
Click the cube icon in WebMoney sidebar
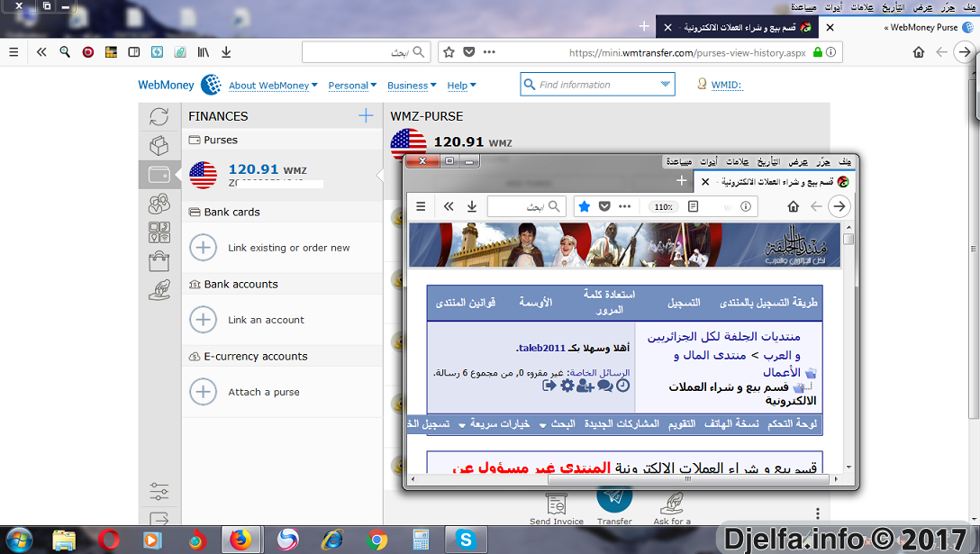pyautogui.click(x=159, y=146)
